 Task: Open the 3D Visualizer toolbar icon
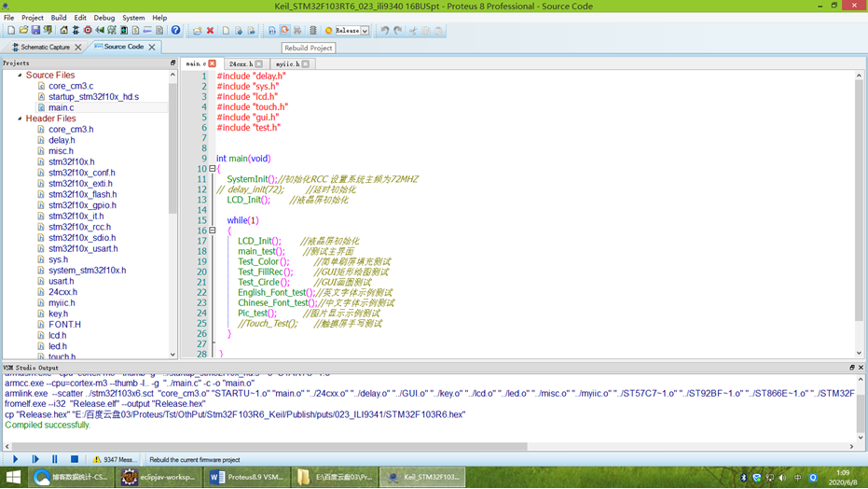click(x=100, y=31)
